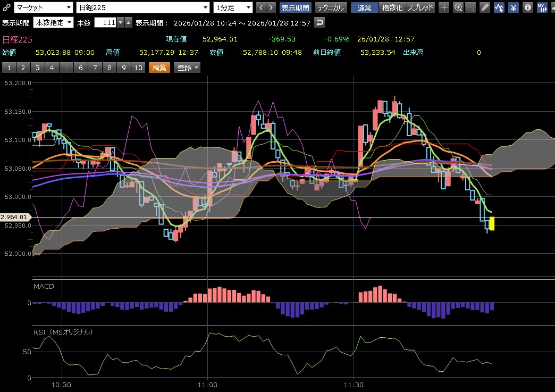
Task: Click the chart line pointer icon
Action: (x=499, y=7)
